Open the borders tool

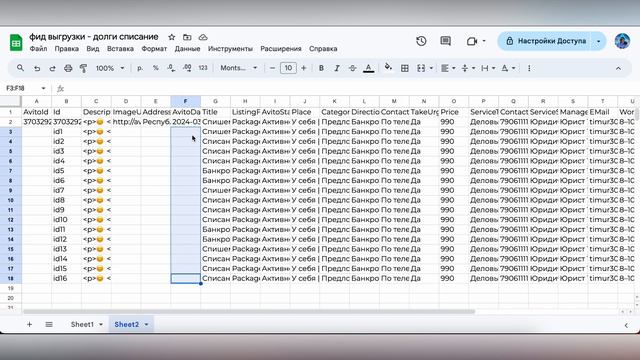[404, 68]
